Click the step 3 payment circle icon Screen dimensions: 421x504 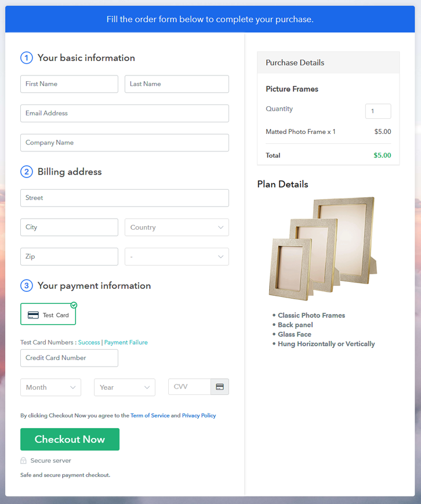coord(27,285)
